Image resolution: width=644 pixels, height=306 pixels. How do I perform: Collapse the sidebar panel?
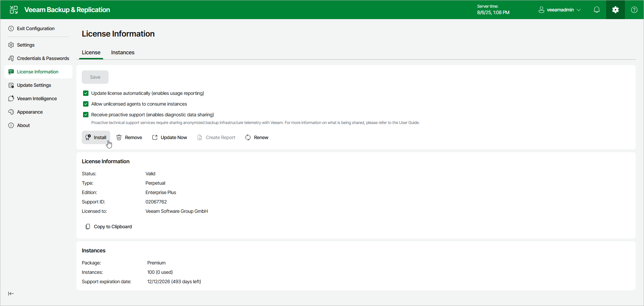click(11, 294)
